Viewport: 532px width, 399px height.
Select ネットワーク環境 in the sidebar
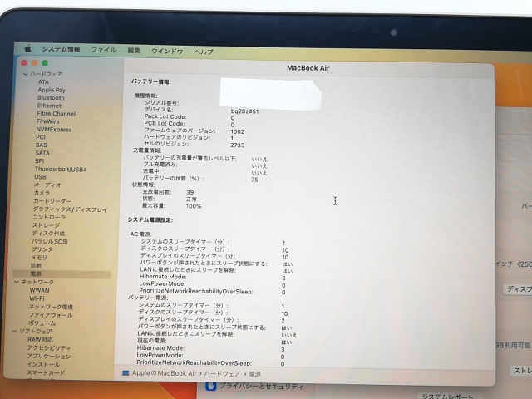click(51, 307)
